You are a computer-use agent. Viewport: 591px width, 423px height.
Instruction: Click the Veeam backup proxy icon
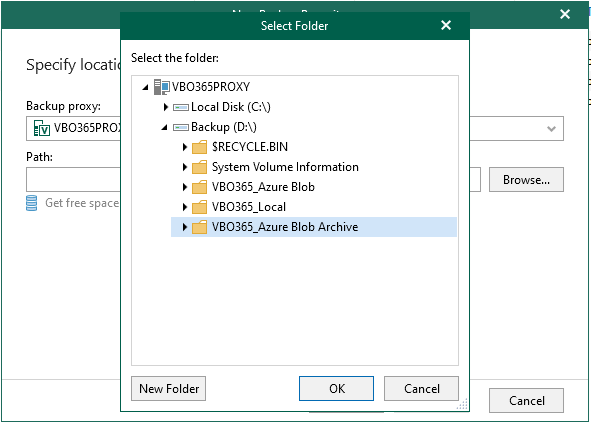41,128
